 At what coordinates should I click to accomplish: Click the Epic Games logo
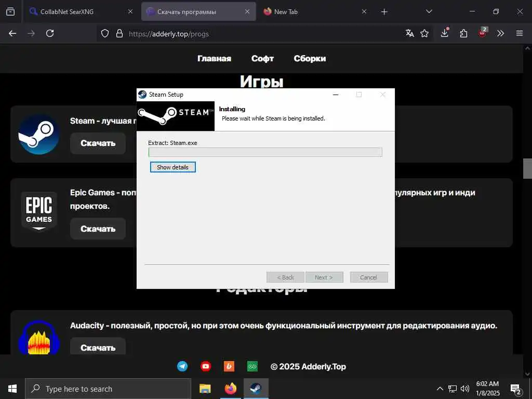point(39,211)
